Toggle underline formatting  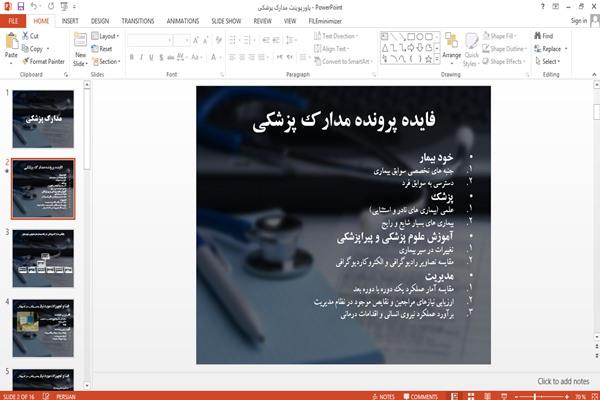pyautogui.click(x=151, y=57)
